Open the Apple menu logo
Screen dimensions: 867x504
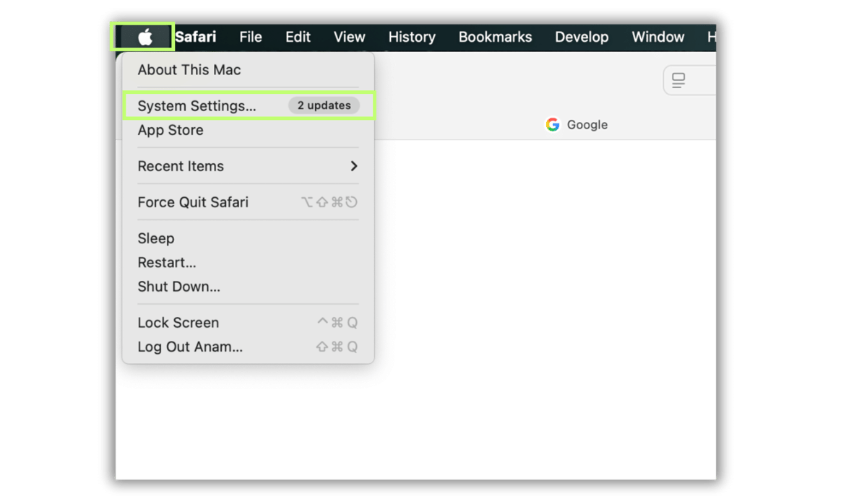tap(145, 38)
